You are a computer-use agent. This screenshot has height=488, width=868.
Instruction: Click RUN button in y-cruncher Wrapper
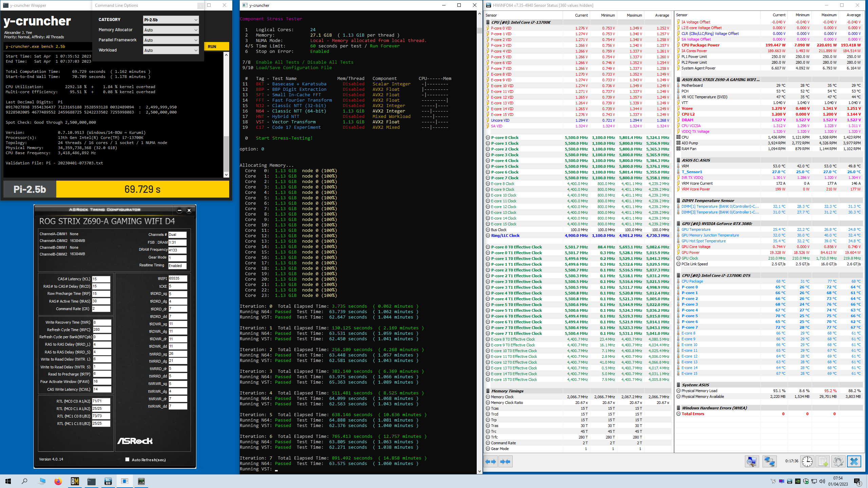pos(216,46)
